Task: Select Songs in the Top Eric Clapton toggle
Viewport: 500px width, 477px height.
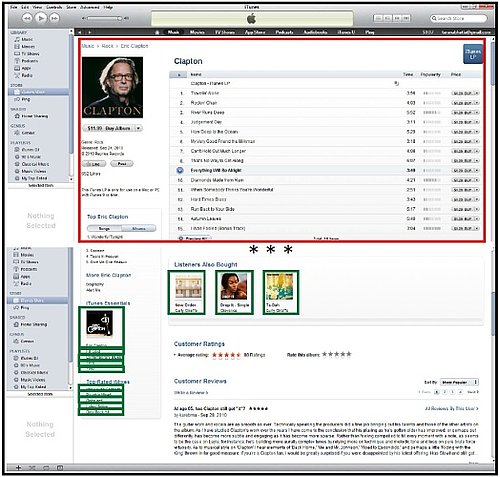Action: point(104,229)
